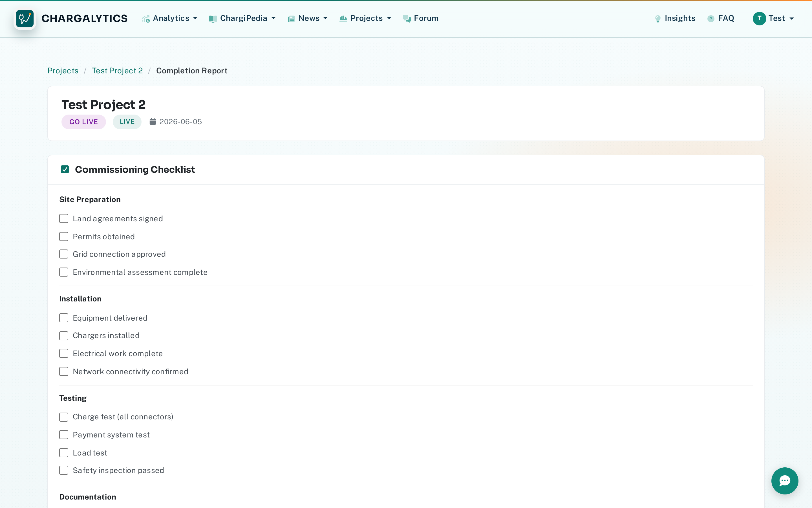Image resolution: width=812 pixels, height=508 pixels.
Task: Open the Insights page
Action: (675, 18)
